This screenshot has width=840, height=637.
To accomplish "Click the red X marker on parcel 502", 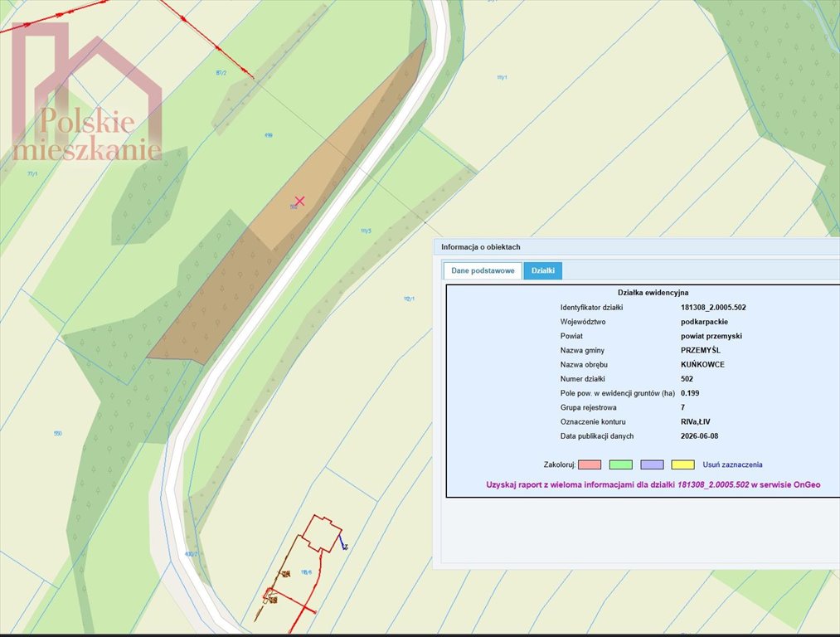I will pos(300,201).
